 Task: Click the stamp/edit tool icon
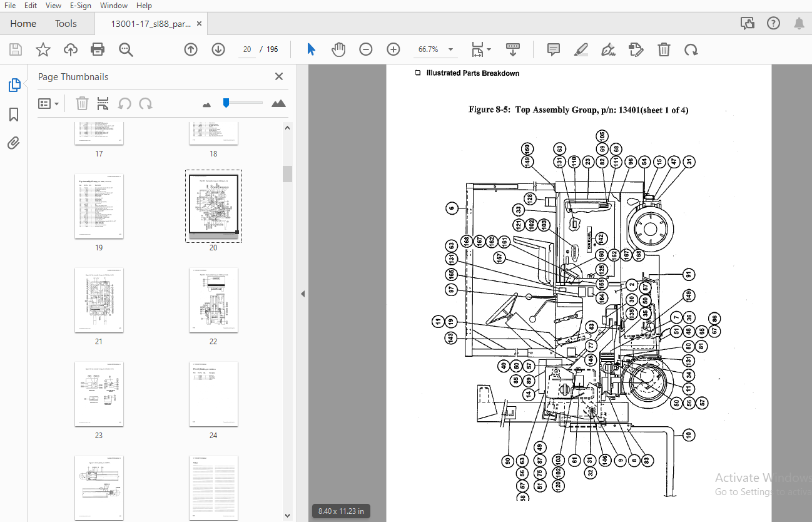tap(636, 49)
